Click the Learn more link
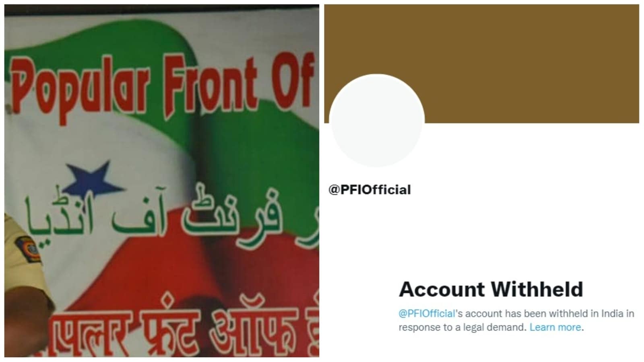 (555, 327)
